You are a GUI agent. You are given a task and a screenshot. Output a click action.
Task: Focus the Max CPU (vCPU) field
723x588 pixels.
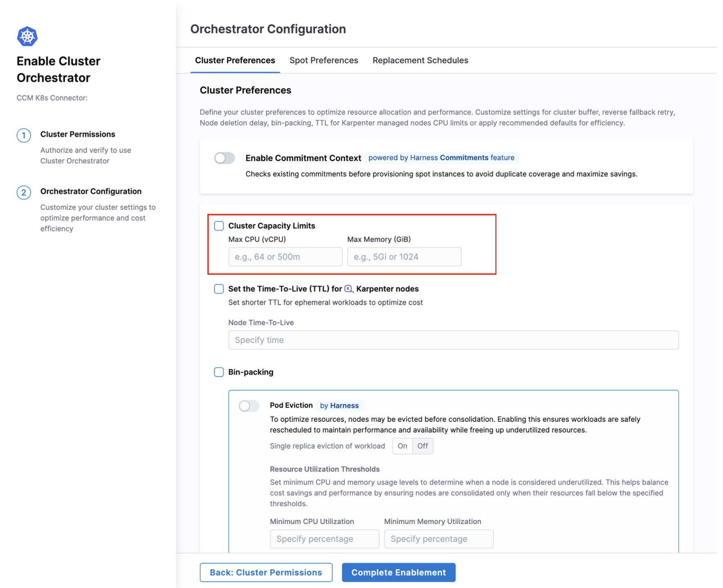[x=285, y=257]
